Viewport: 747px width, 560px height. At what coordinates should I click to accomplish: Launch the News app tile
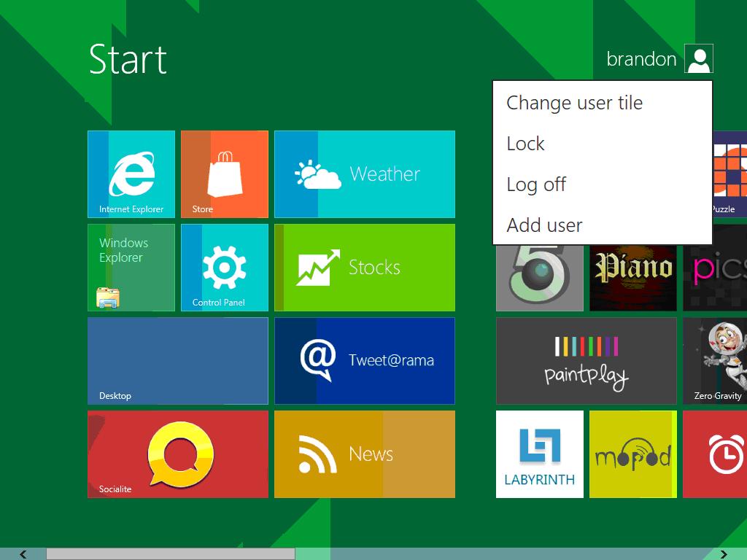pos(364,454)
